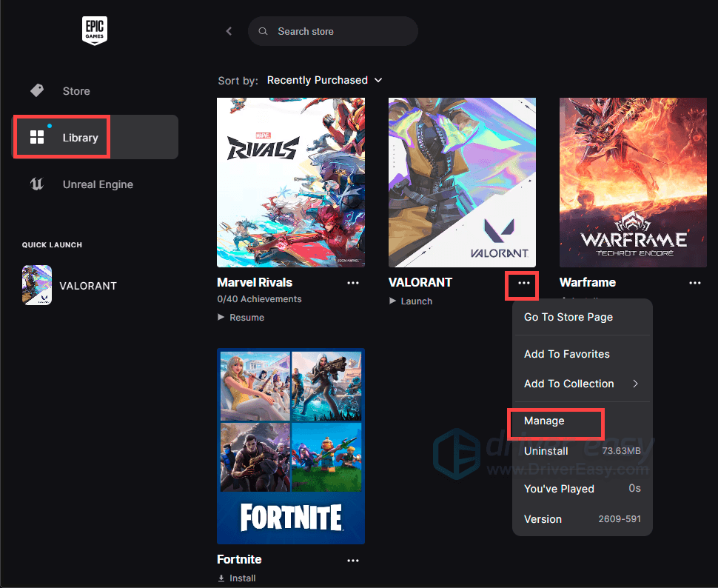Open the three-dot menu for Warframe
This screenshot has height=588, width=718.
(694, 283)
